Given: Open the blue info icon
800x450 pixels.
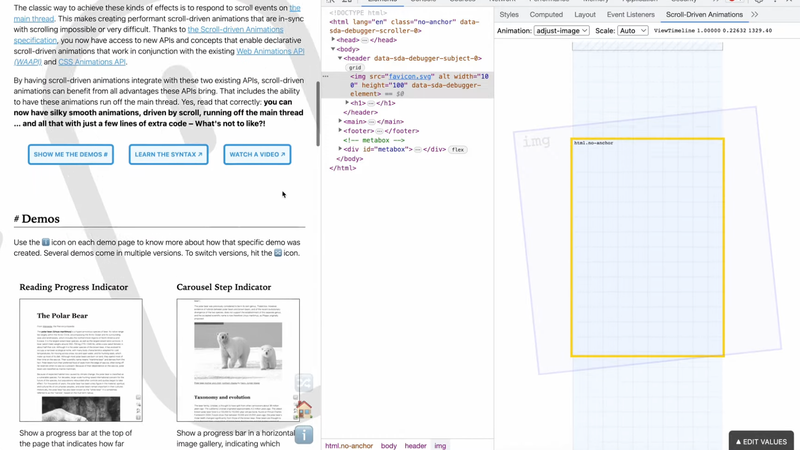Looking at the screenshot, I should coord(304,435).
